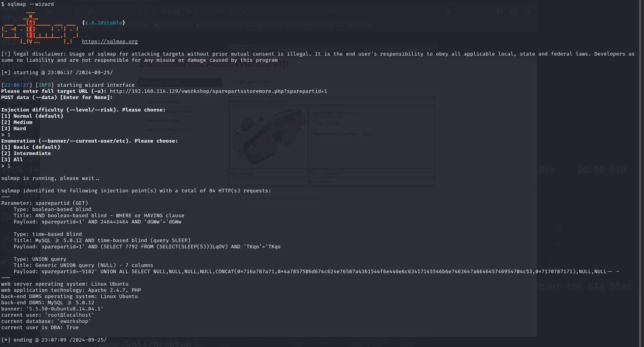Viewport: 644px width, 347px height.
Task: Click 'web server operating system: Linux Ubuntu' line
Action: [65, 284]
